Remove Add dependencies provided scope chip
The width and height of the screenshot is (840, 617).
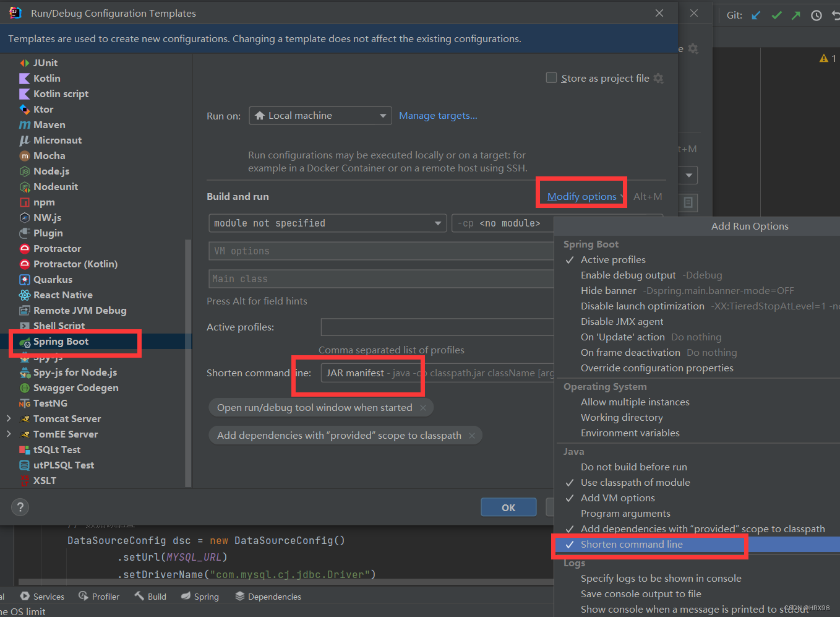tap(472, 436)
